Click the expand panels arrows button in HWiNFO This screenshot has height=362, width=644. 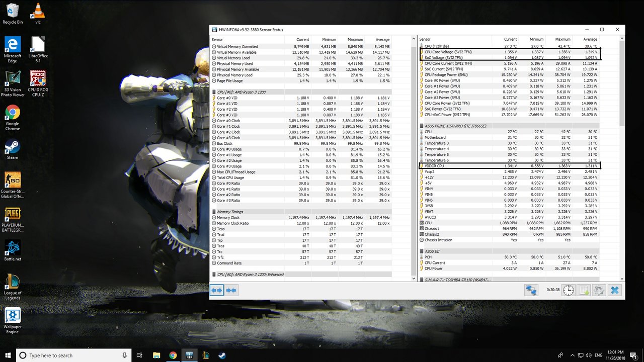217,290
